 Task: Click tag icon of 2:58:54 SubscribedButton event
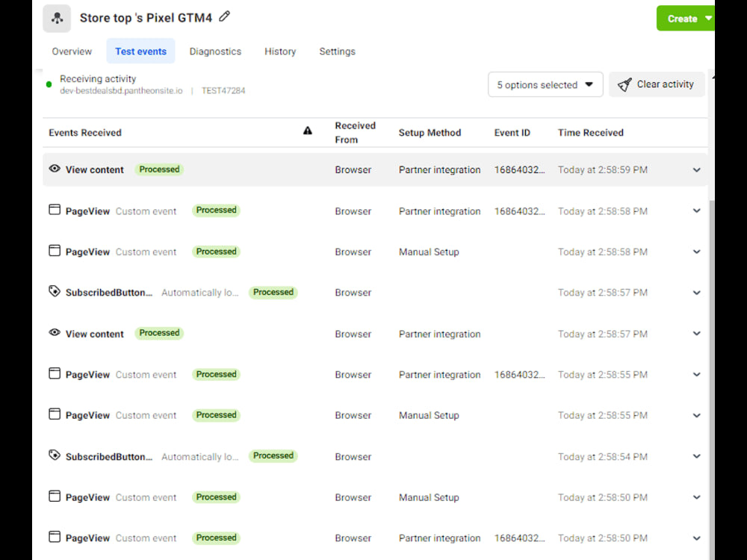point(55,455)
